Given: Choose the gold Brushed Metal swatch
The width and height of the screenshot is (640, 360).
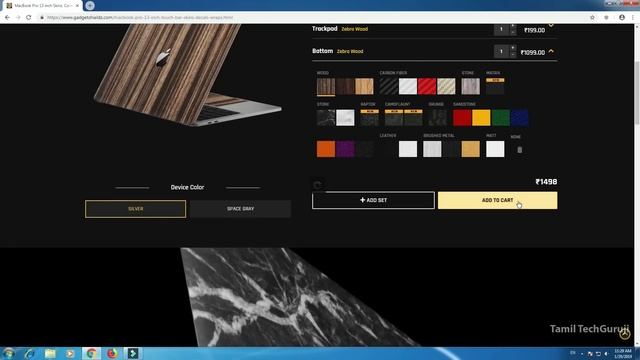Looking at the screenshot, I should click(x=471, y=149).
